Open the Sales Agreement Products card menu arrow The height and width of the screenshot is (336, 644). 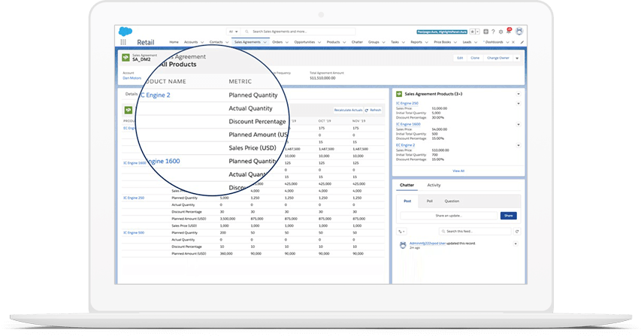[x=519, y=94]
